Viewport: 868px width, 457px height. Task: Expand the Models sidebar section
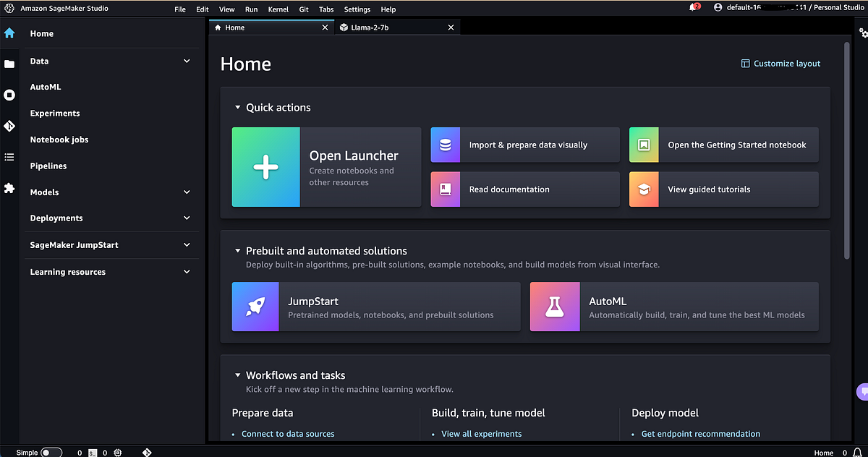click(186, 192)
